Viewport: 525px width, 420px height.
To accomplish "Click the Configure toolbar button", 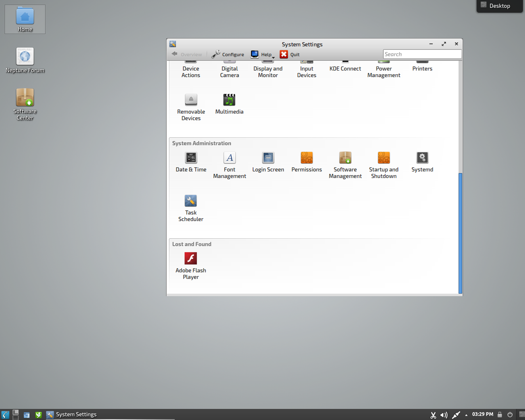I will (228, 54).
